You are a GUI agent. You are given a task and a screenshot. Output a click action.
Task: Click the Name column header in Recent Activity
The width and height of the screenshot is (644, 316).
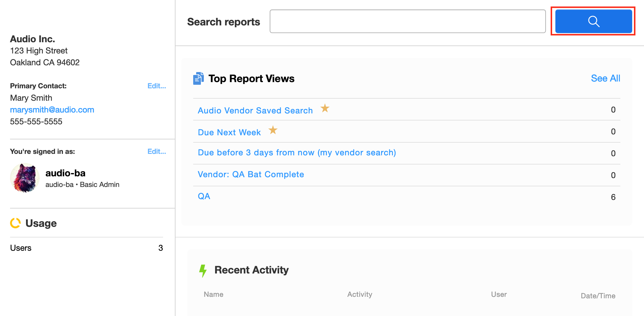pyautogui.click(x=213, y=294)
